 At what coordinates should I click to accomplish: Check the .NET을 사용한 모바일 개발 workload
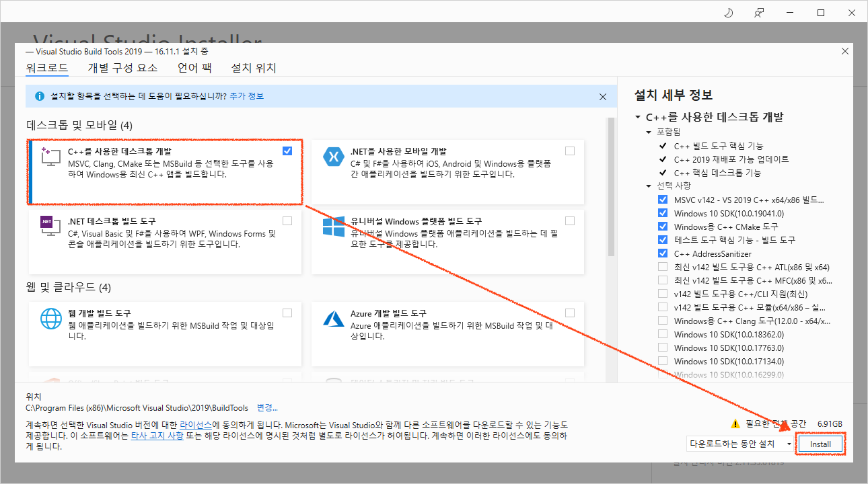(x=571, y=151)
